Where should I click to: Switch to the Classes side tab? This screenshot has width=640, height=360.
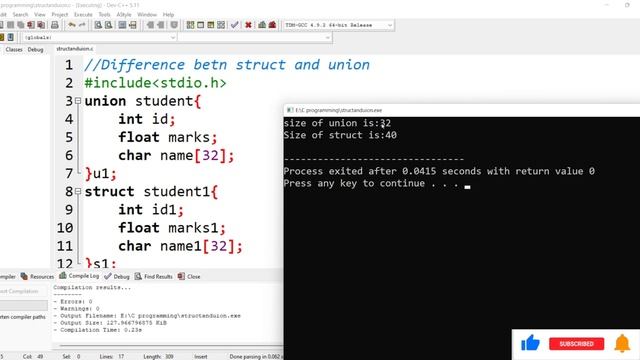pos(14,49)
